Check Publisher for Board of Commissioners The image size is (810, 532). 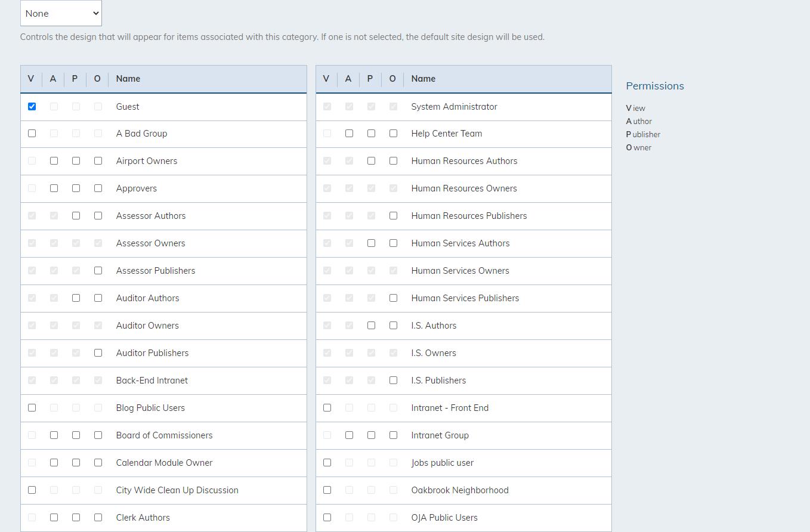[76, 435]
